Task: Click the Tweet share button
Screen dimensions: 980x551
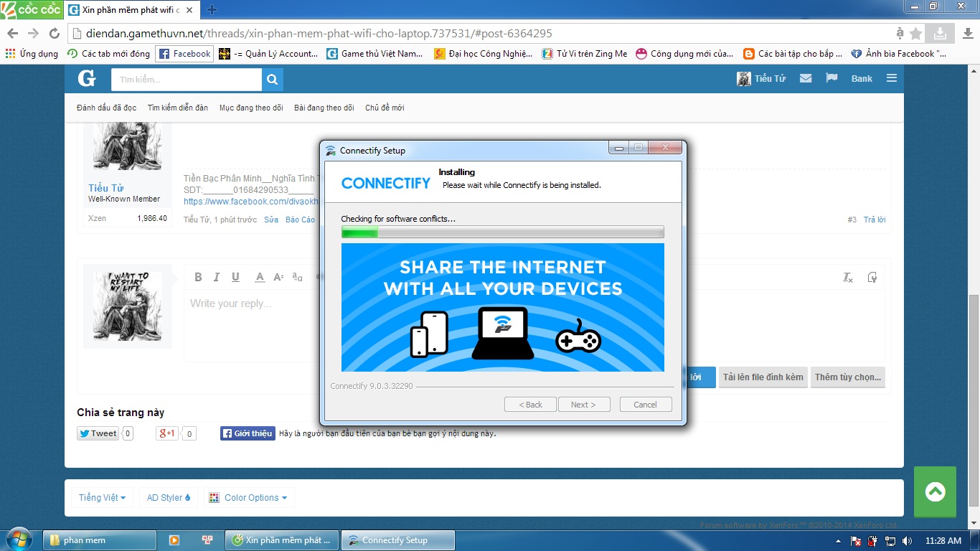Action: coord(98,433)
